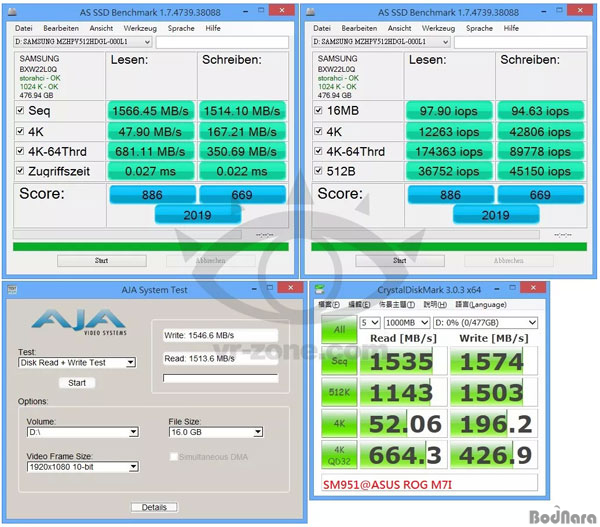Uncheck Seq test in left AS SSD window
The height and width of the screenshot is (527, 600).
click(x=20, y=111)
